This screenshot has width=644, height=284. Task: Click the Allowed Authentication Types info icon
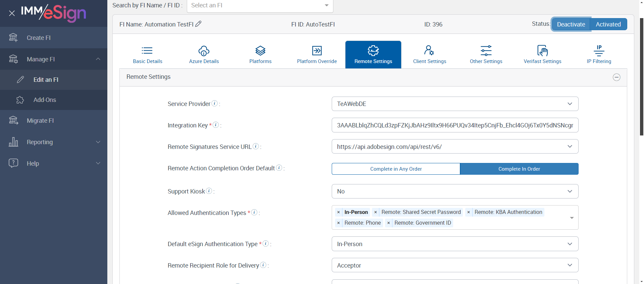[254, 212]
